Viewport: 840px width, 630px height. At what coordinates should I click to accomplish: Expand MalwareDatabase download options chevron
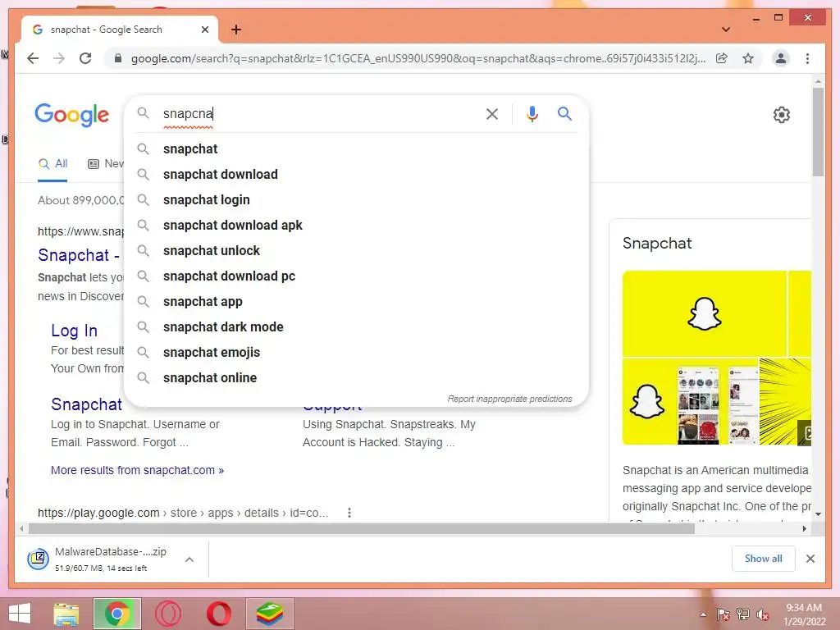click(189, 559)
